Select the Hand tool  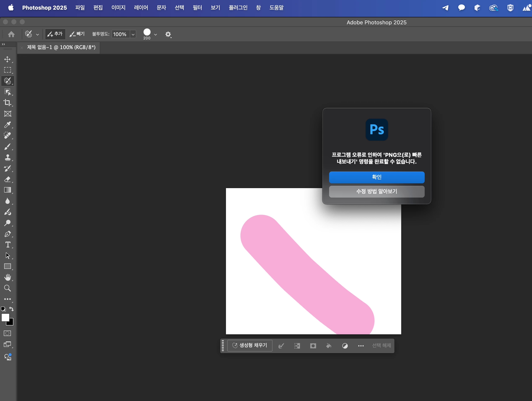coord(8,277)
